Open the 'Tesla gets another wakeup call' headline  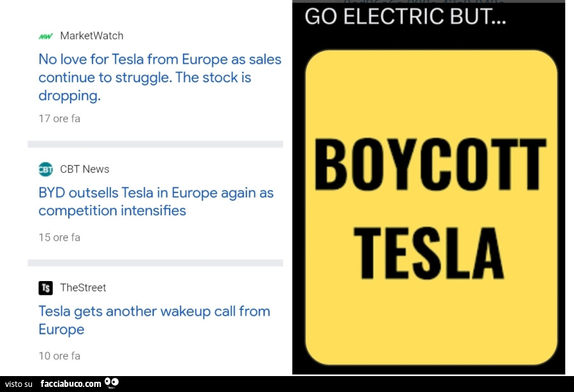pyautogui.click(x=154, y=320)
